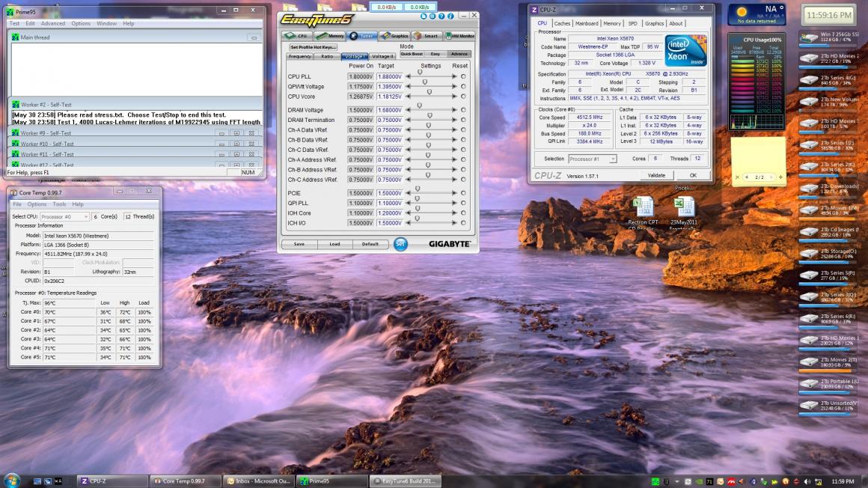
Task: Toggle the CPU Vcore reset radio button
Action: pyautogui.click(x=463, y=97)
